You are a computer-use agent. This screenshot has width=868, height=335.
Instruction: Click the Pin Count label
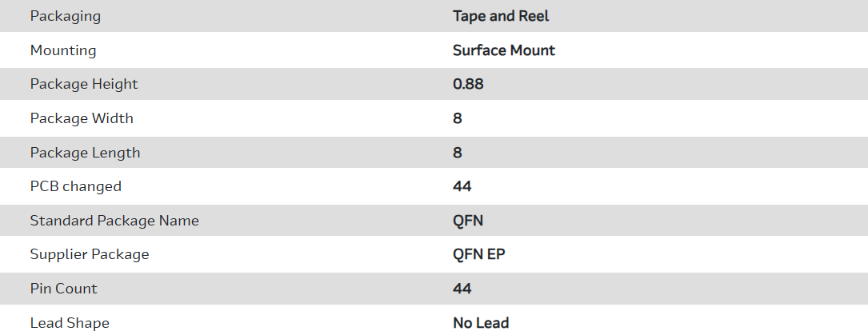pos(64,289)
